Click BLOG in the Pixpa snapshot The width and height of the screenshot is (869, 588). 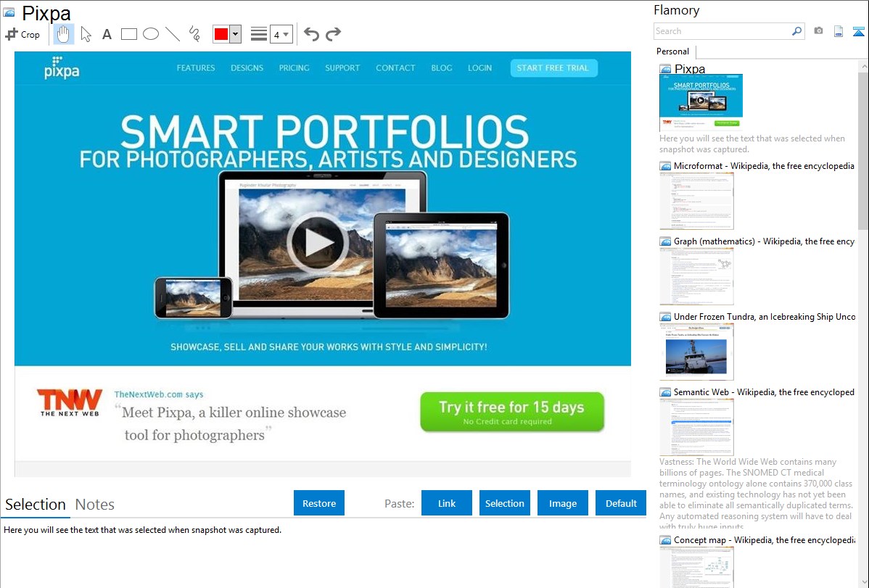(x=442, y=67)
